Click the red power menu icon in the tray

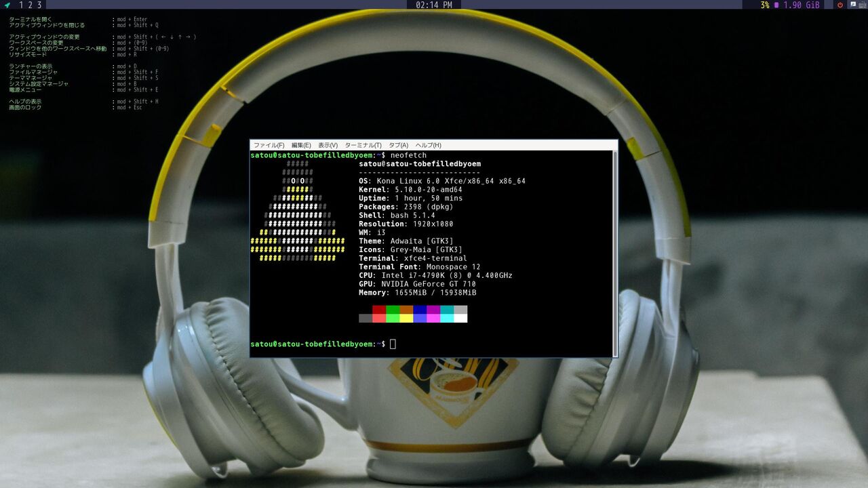(x=840, y=5)
